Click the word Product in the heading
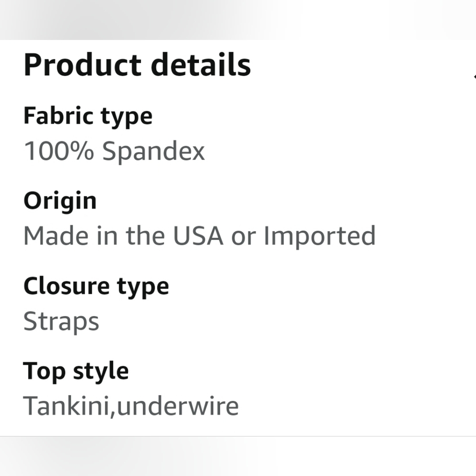The height and width of the screenshot is (476, 476). pos(82,65)
